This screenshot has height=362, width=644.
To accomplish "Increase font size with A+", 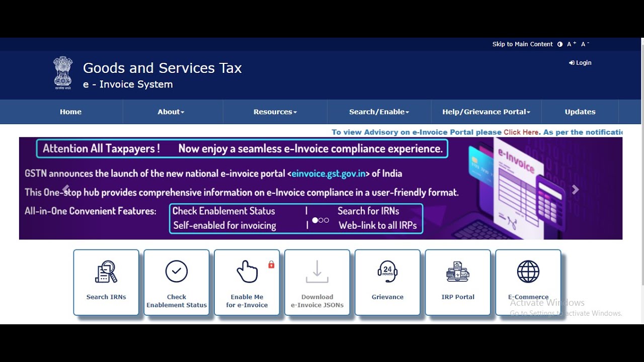I will 572,44.
